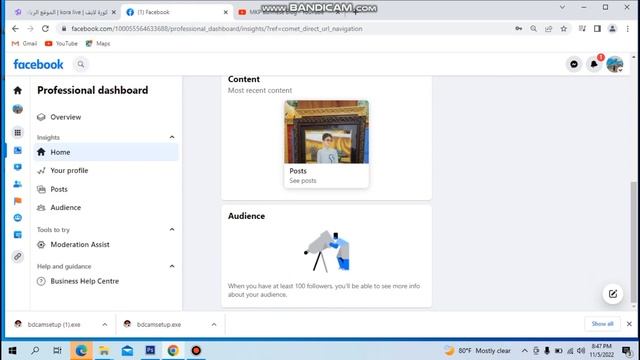Open Chrome from the taskbar
This screenshot has height=360, width=640.
[x=173, y=350]
